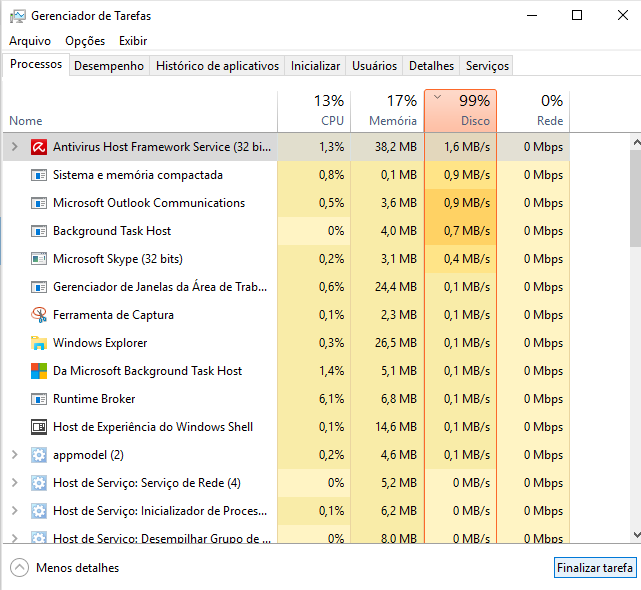Switch to the Desempenho tab
The height and width of the screenshot is (590, 641).
point(109,66)
